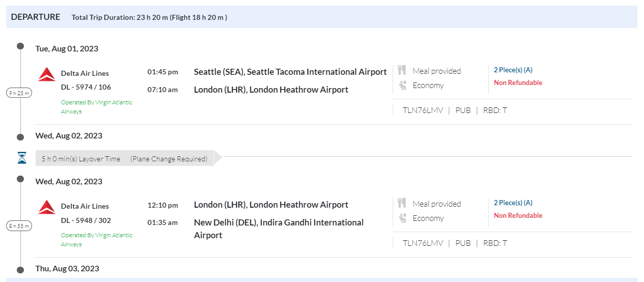
Task: Click the hourglass layover icon
Action: (21, 158)
